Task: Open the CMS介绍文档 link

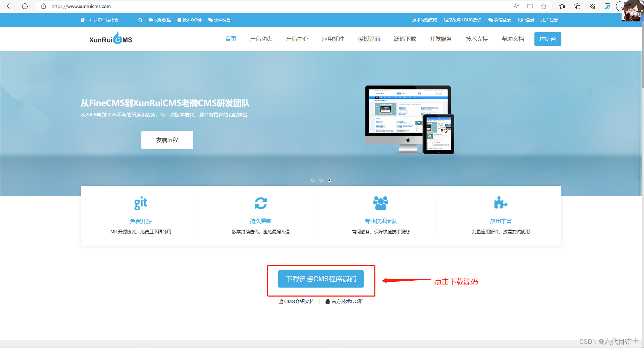Action: point(297,301)
